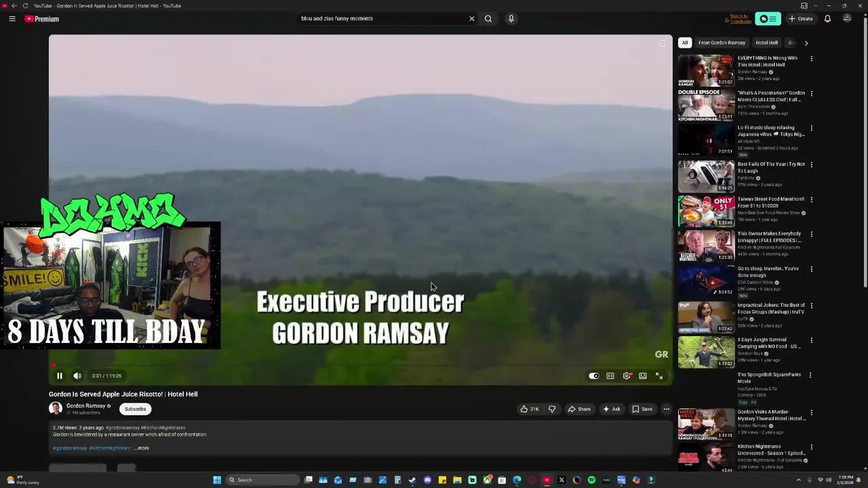Like the video with thumbs up
Viewport: 868px width, 488px height.
tap(530, 409)
